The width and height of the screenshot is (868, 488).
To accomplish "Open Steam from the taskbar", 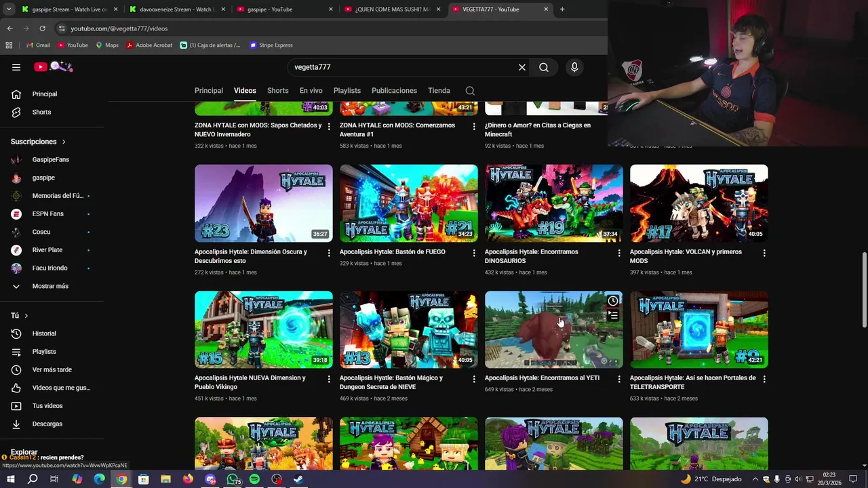I will point(298,479).
